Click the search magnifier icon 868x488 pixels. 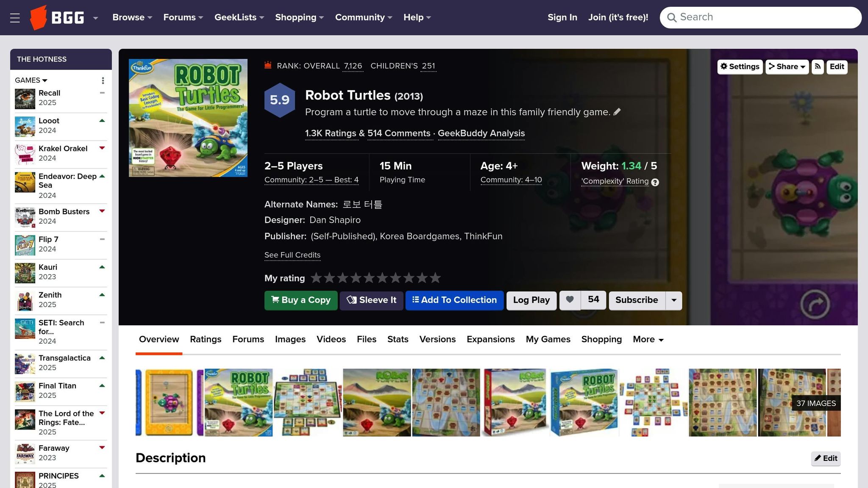tap(671, 17)
